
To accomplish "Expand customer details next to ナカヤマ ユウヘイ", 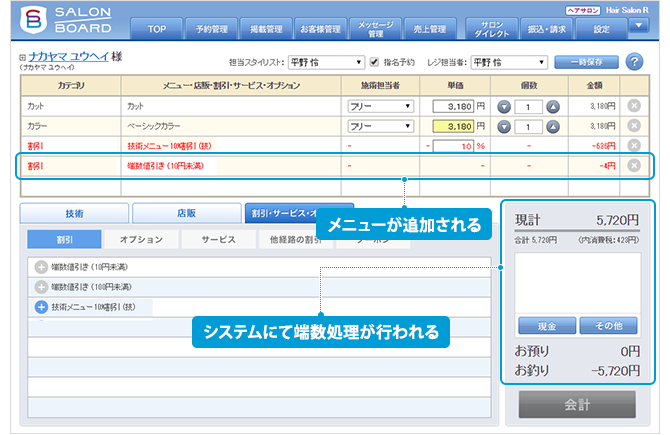I will [22, 58].
